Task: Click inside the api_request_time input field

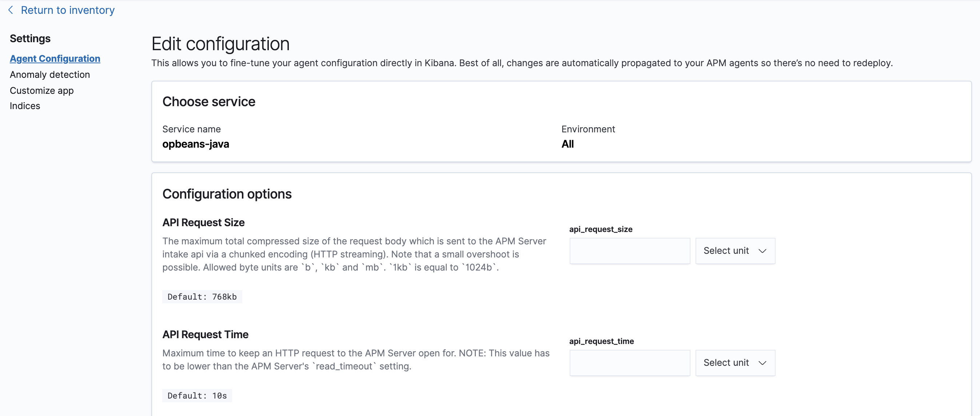Action: pos(629,363)
